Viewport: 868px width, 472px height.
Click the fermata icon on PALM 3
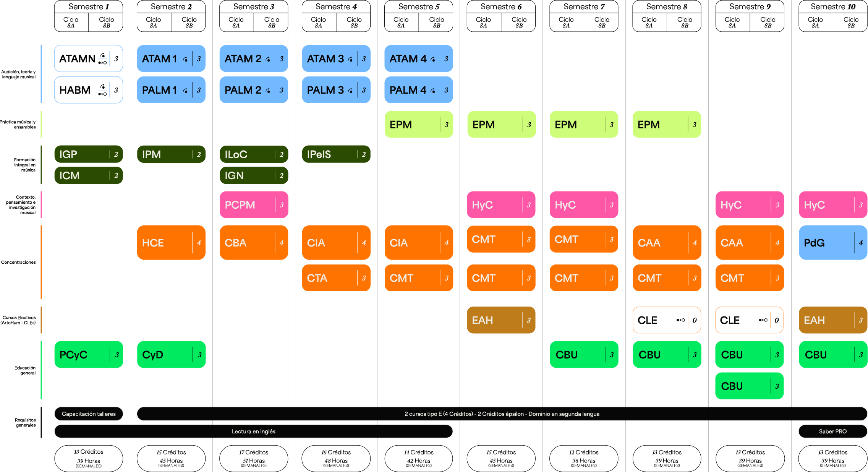350,91
